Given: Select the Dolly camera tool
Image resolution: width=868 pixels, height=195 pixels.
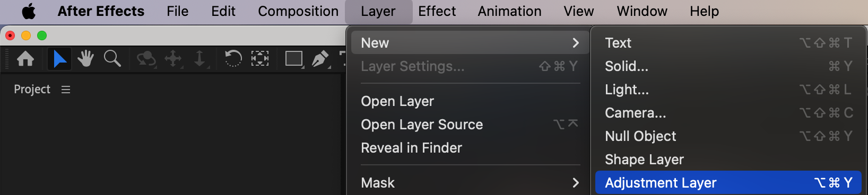Looking at the screenshot, I should point(200,59).
